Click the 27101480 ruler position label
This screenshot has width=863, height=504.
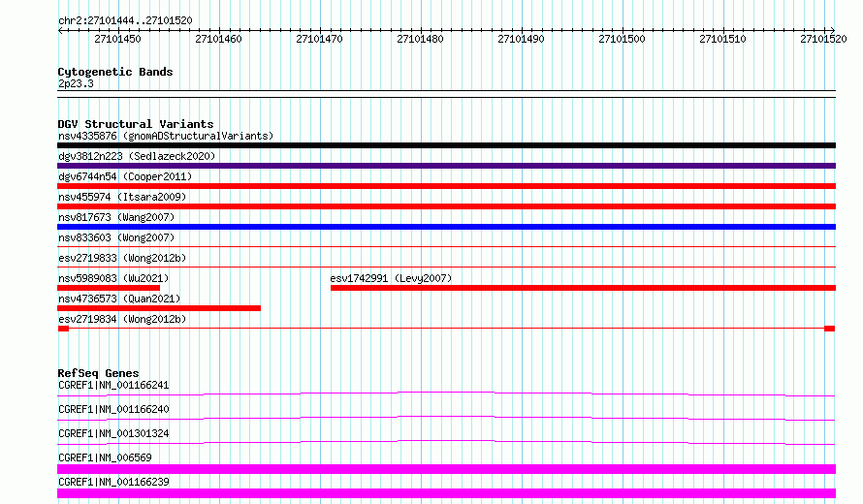[420, 39]
